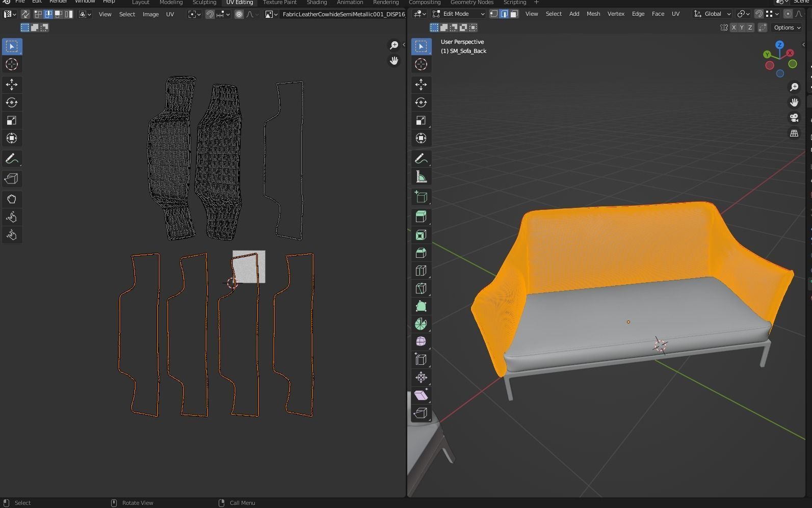
Task: Select the UV editor Rotate tool
Action: click(12, 102)
